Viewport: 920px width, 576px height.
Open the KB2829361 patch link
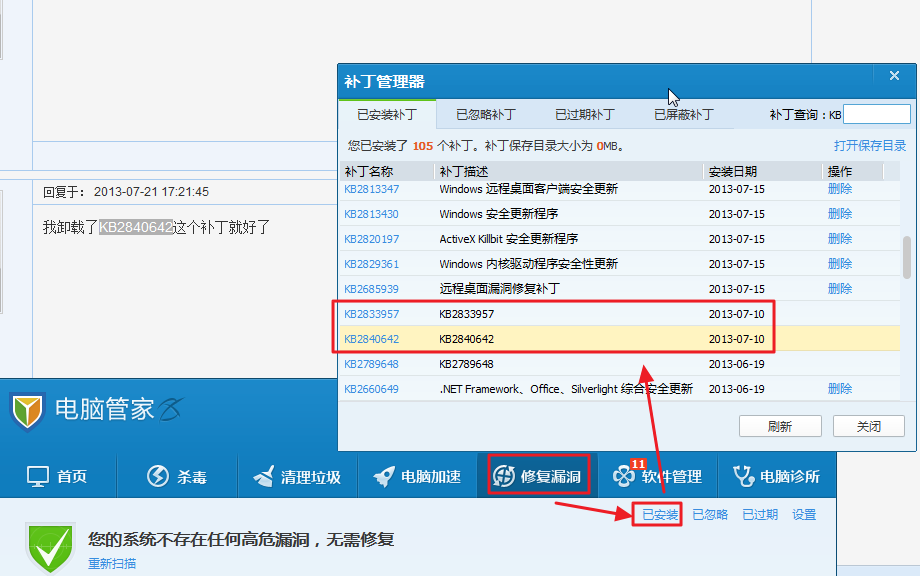(x=371, y=264)
